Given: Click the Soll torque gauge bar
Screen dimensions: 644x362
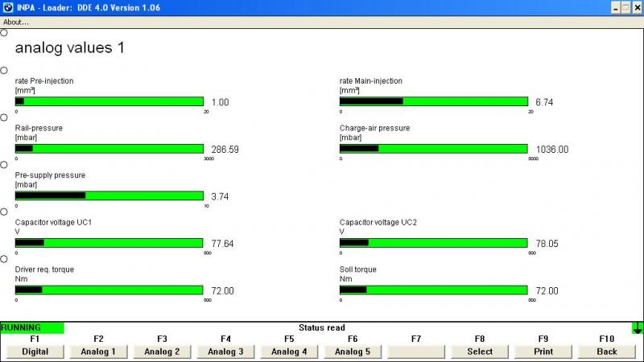Looking at the screenshot, I should 434,290.
